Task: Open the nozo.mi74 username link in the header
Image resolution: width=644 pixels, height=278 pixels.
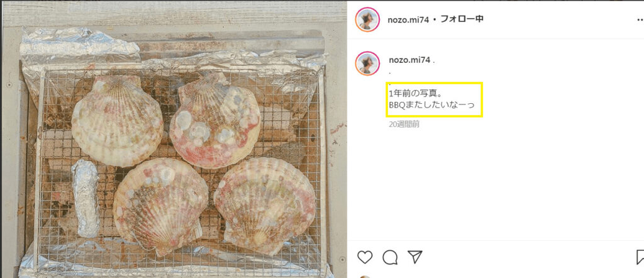Action: 408,19
